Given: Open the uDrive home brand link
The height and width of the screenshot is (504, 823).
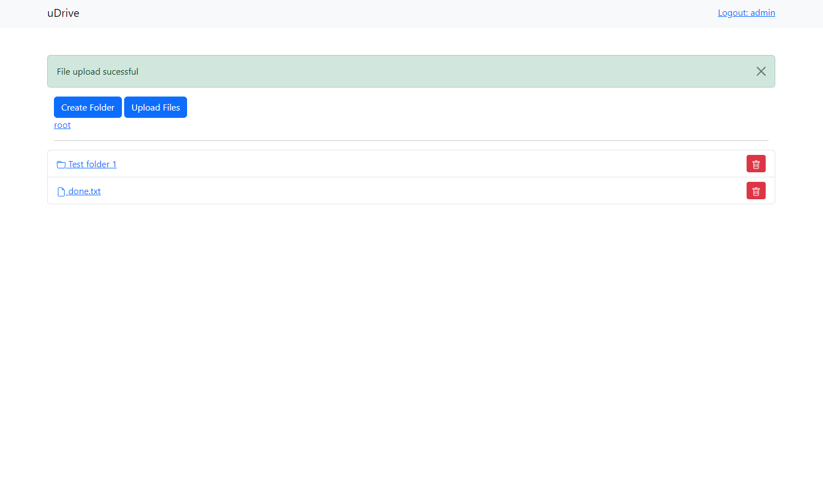Looking at the screenshot, I should (x=63, y=13).
